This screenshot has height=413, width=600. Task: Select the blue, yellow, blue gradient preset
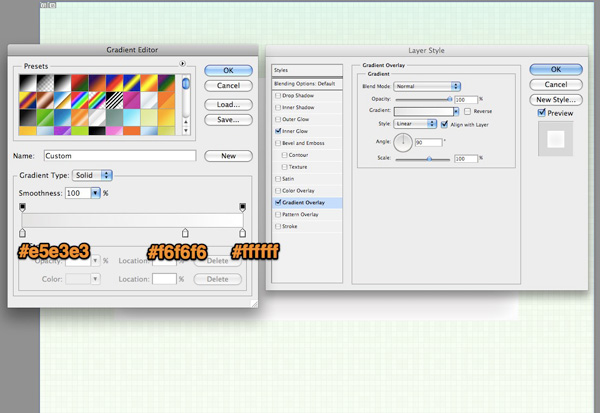pos(132,83)
